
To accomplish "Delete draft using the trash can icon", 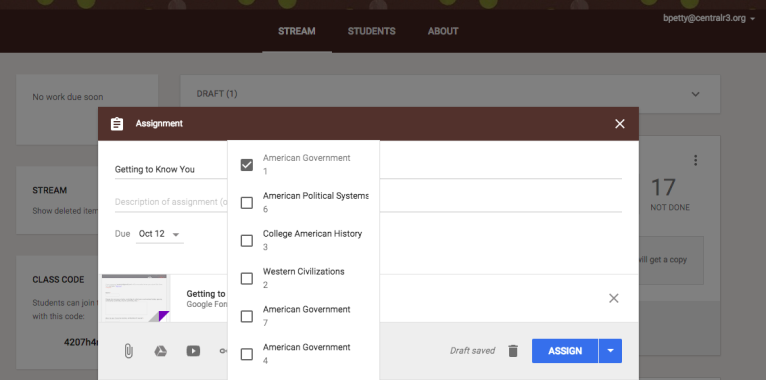I will (x=513, y=351).
